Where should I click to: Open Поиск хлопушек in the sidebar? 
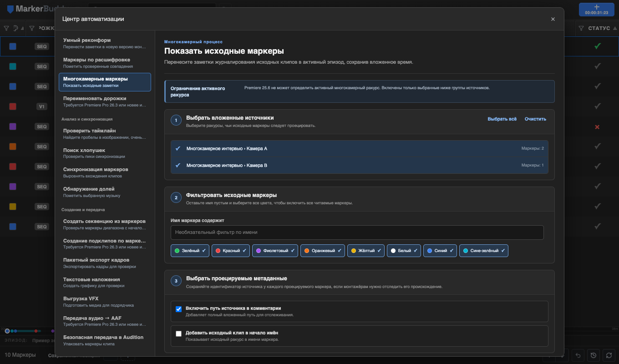click(105, 153)
